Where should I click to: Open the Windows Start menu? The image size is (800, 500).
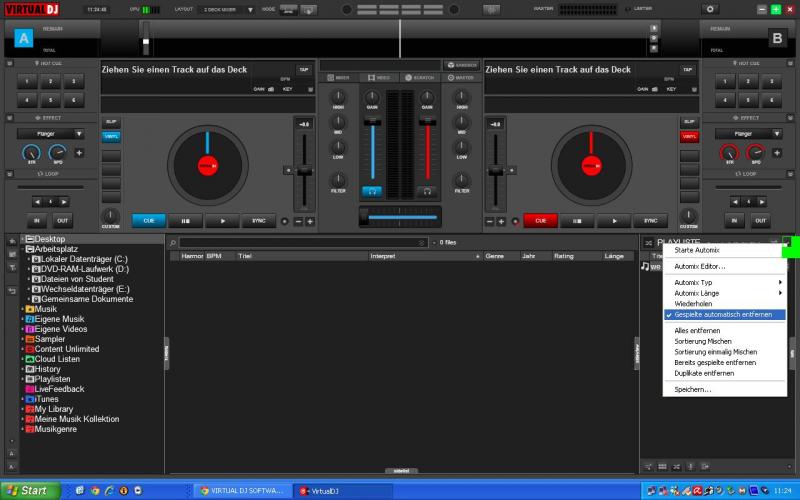tap(30, 491)
